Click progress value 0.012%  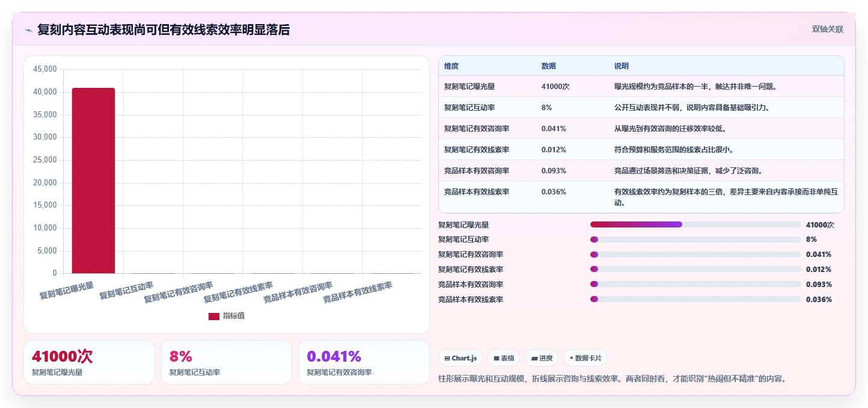point(819,269)
